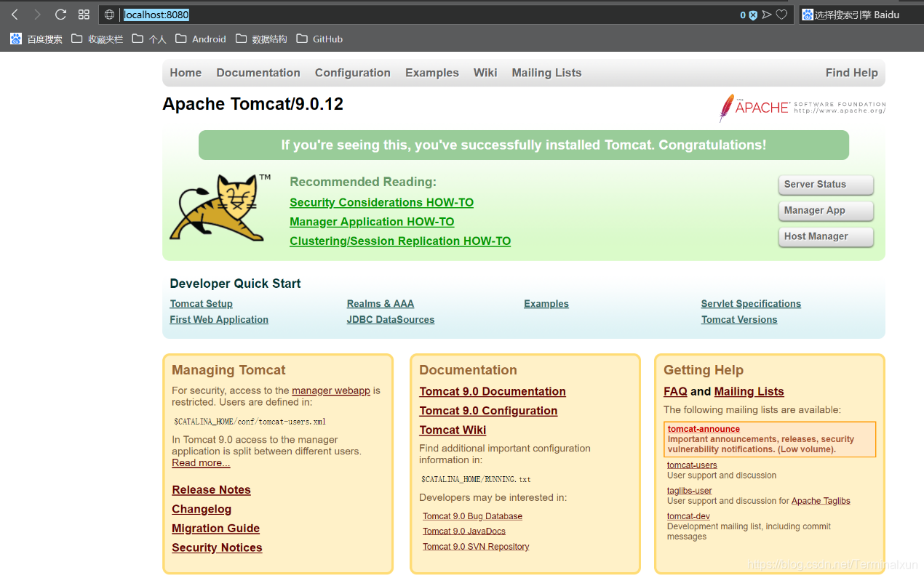Open Examples link under Developer Quick Start
The image size is (924, 578).
(x=546, y=304)
